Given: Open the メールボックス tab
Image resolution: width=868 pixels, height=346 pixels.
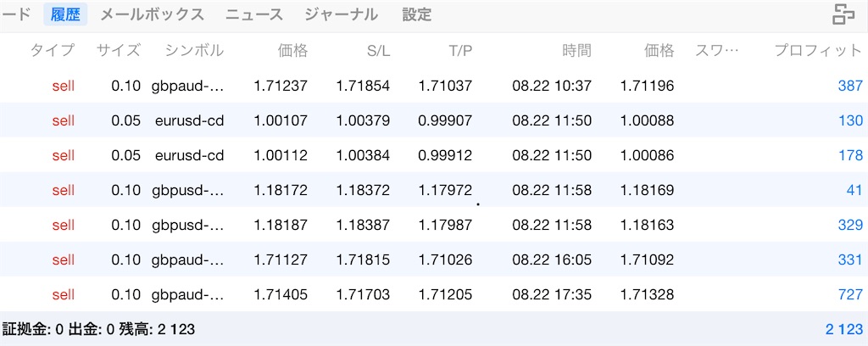Looking at the screenshot, I should point(153,14).
